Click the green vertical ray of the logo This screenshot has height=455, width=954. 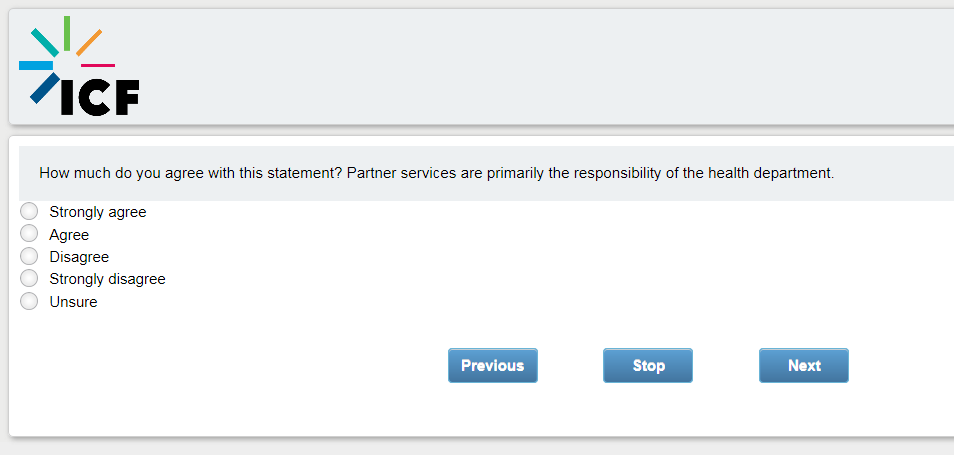pyautogui.click(x=67, y=32)
